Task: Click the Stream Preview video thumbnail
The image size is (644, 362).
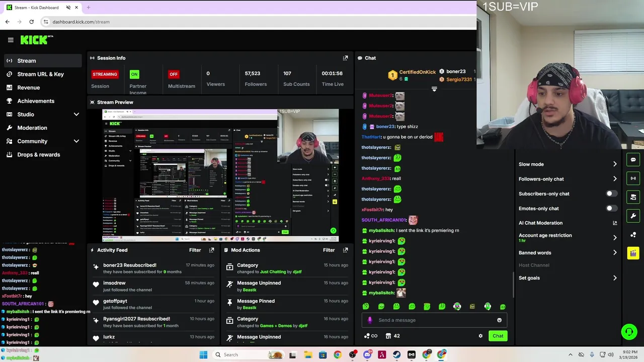Action: (220, 175)
